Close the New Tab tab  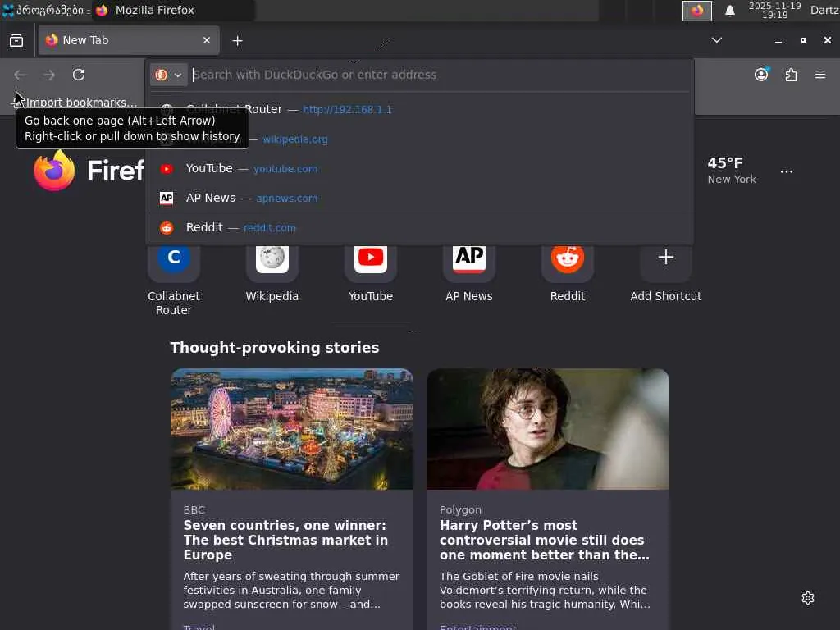coord(206,40)
